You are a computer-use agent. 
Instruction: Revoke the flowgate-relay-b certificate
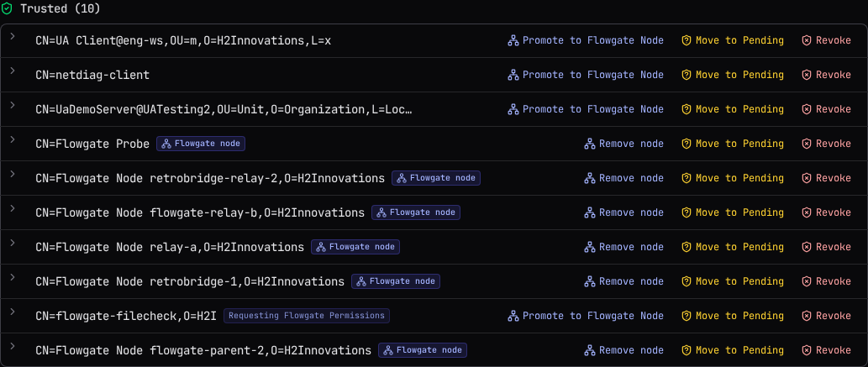pyautogui.click(x=827, y=212)
